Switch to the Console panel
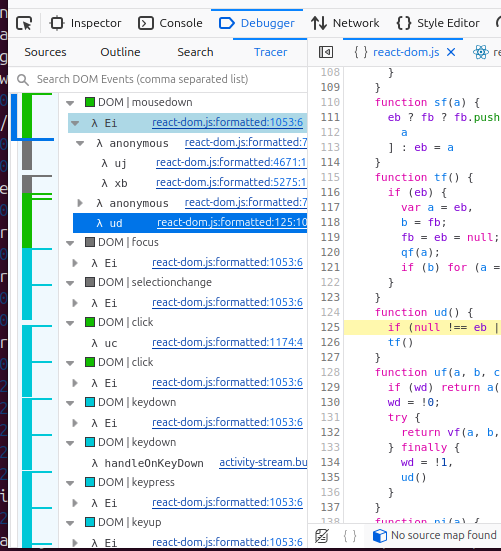 (170, 23)
